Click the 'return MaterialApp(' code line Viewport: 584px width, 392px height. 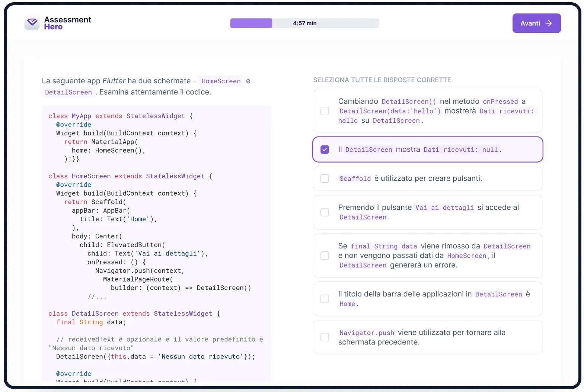[x=101, y=142]
